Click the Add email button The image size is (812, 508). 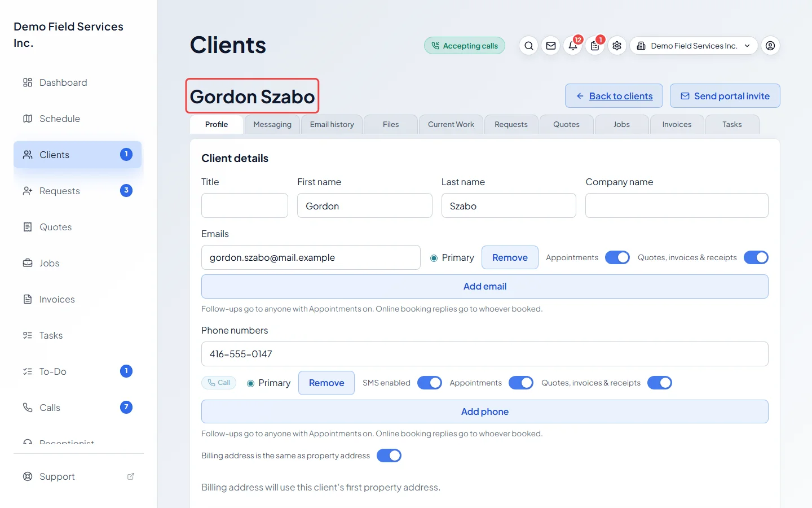coord(485,287)
